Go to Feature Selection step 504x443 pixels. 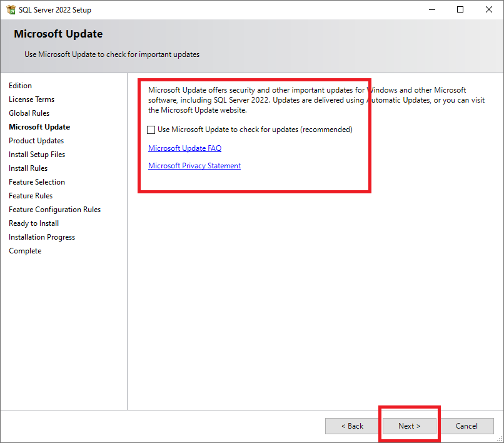pyautogui.click(x=37, y=182)
